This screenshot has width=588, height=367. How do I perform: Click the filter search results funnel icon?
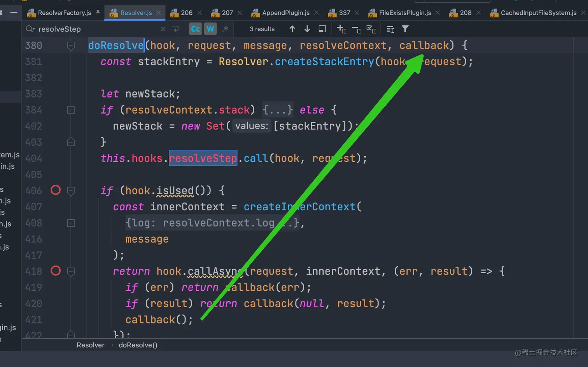coord(405,29)
